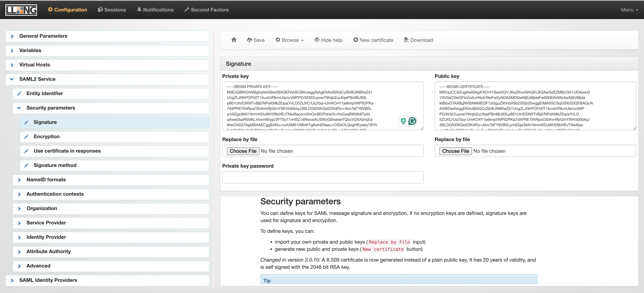
Task: Click the pencil icon beside Signature method
Action: (26, 166)
